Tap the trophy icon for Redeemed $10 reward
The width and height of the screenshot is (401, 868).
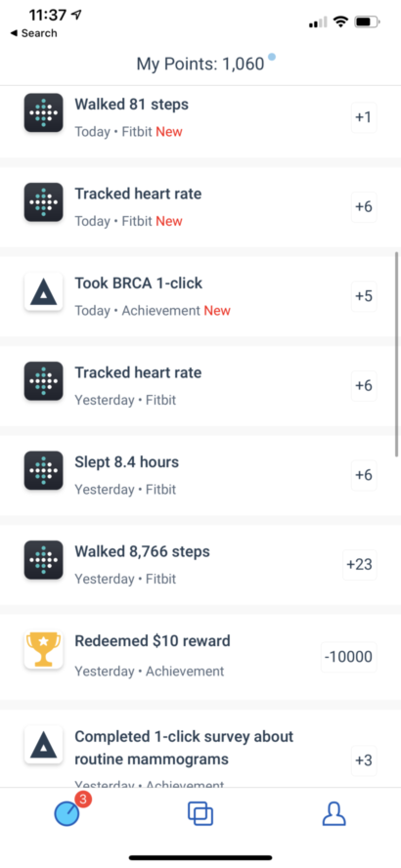pos(43,649)
